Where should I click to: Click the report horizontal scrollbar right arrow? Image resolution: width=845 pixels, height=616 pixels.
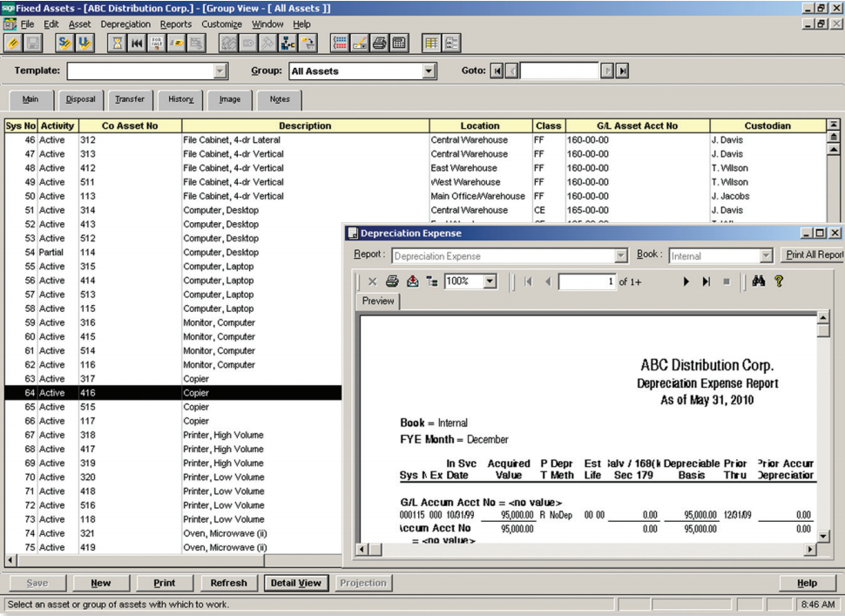click(x=809, y=549)
